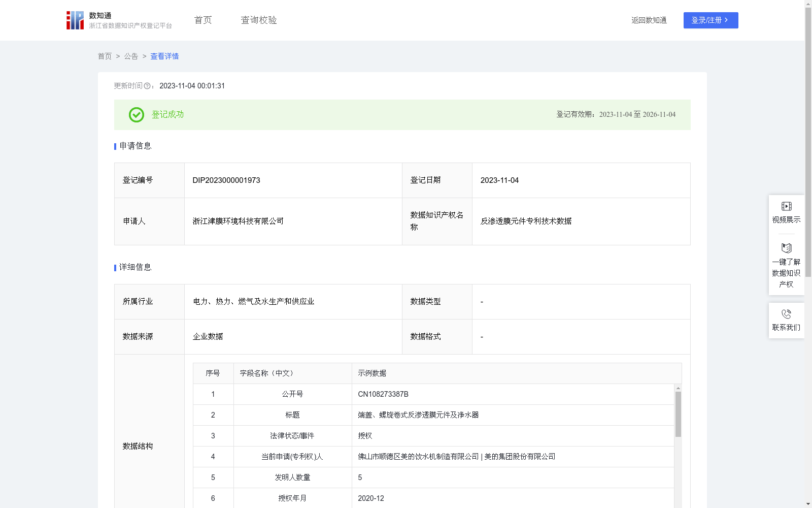Click the 数据类型 label cell

tap(437, 302)
